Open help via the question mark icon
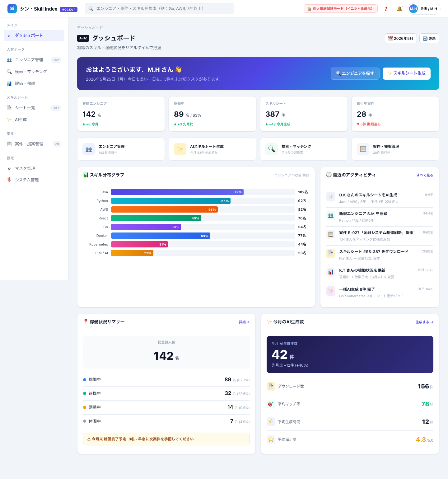Viewport: 448px width, 479px height. (x=386, y=9)
